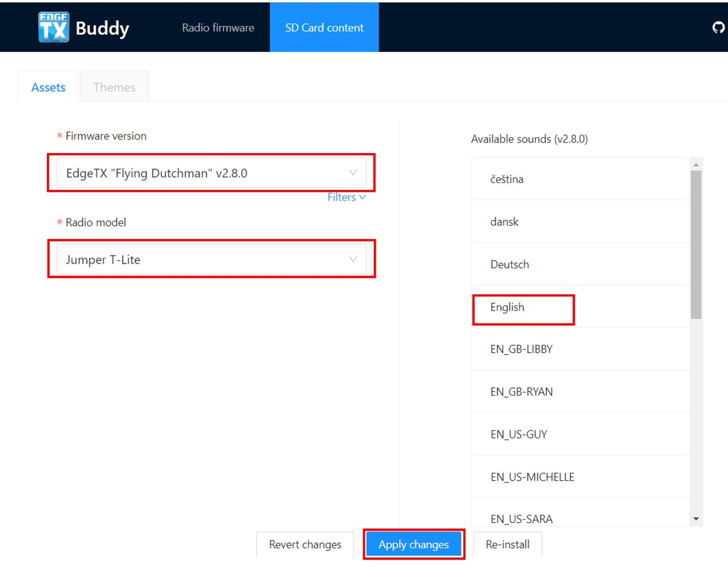Open the Assets tab

point(48,87)
